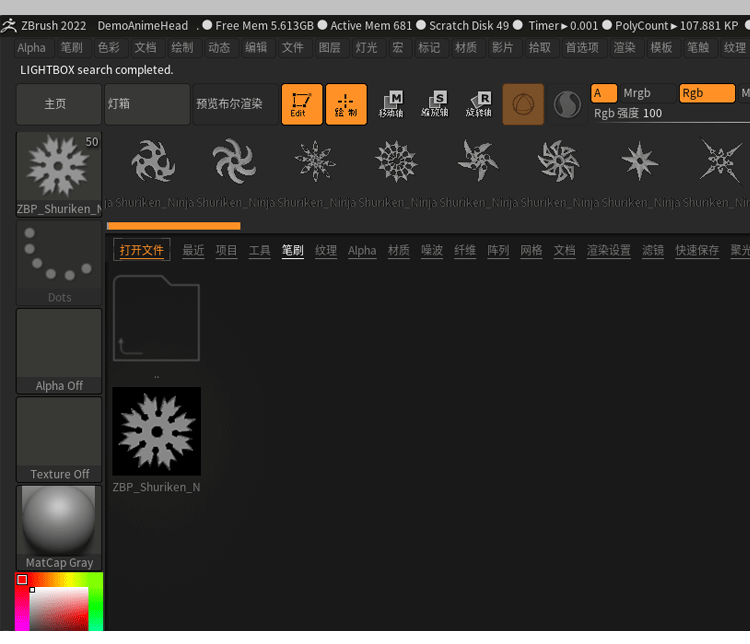Screen dimensions: 750x644
Task: Open 主页 home page button
Action: point(59,104)
